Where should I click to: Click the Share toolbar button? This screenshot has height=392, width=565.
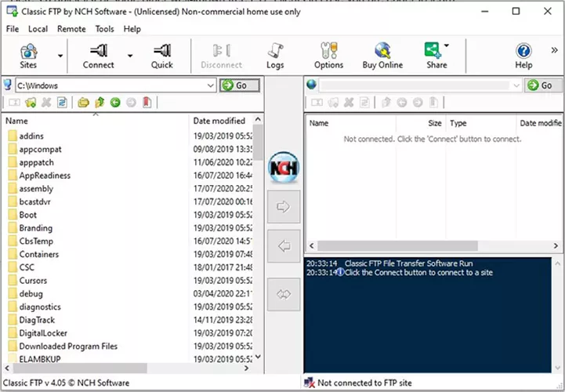click(x=435, y=56)
